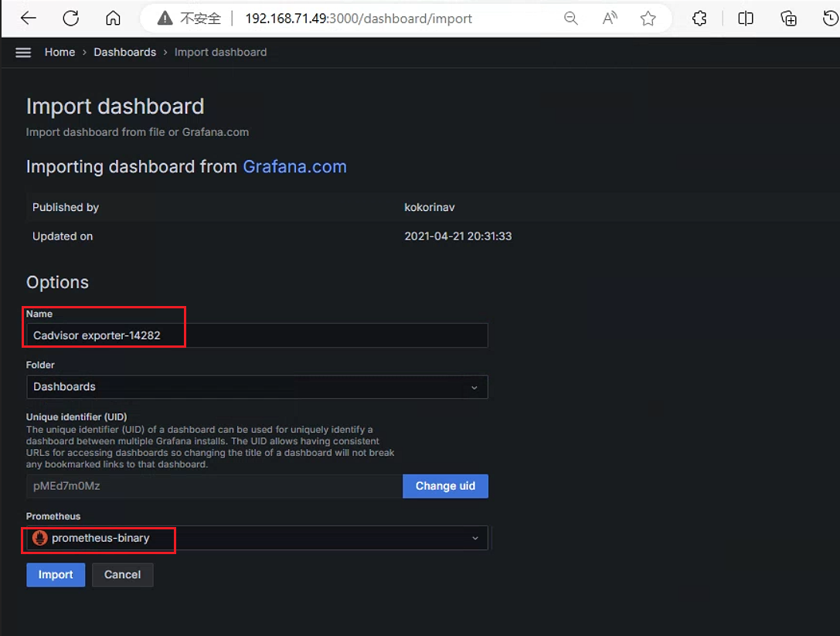Activate the read aloud icon
This screenshot has height=636, width=840.
pyautogui.click(x=610, y=19)
